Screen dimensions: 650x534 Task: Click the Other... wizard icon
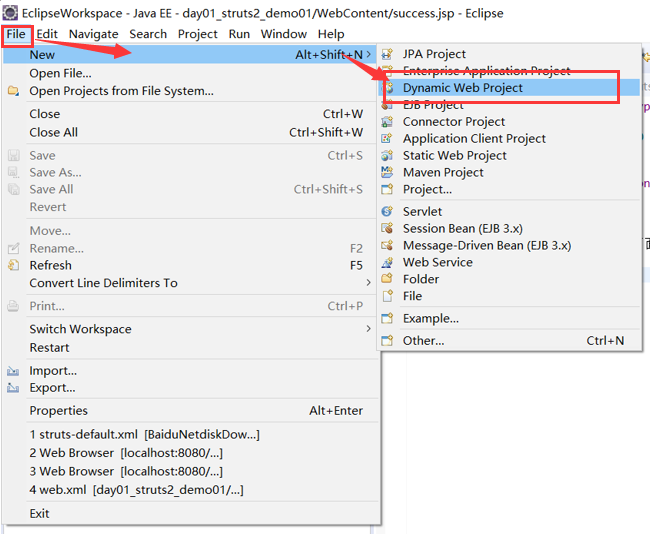pyautogui.click(x=387, y=341)
